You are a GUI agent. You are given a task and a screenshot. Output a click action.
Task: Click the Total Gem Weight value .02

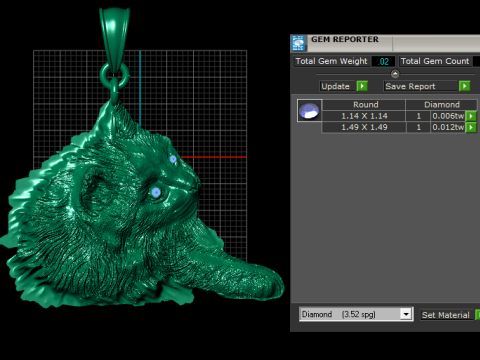click(x=383, y=61)
